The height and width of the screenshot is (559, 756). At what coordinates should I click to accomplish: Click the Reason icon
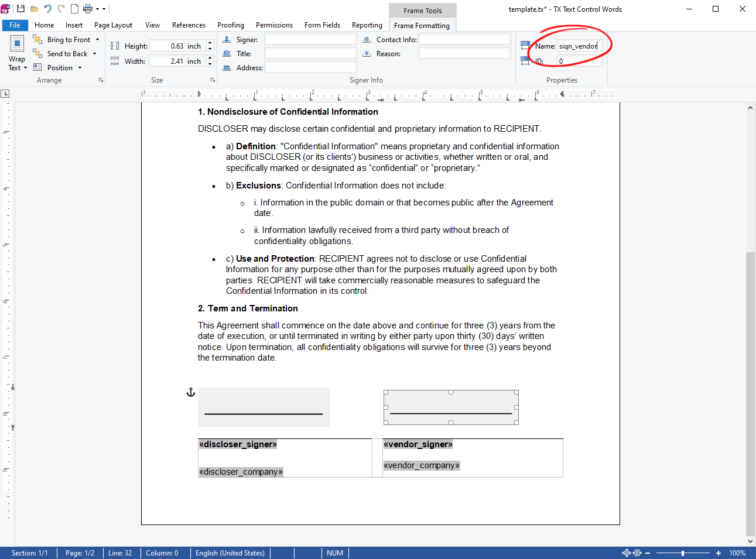point(367,53)
